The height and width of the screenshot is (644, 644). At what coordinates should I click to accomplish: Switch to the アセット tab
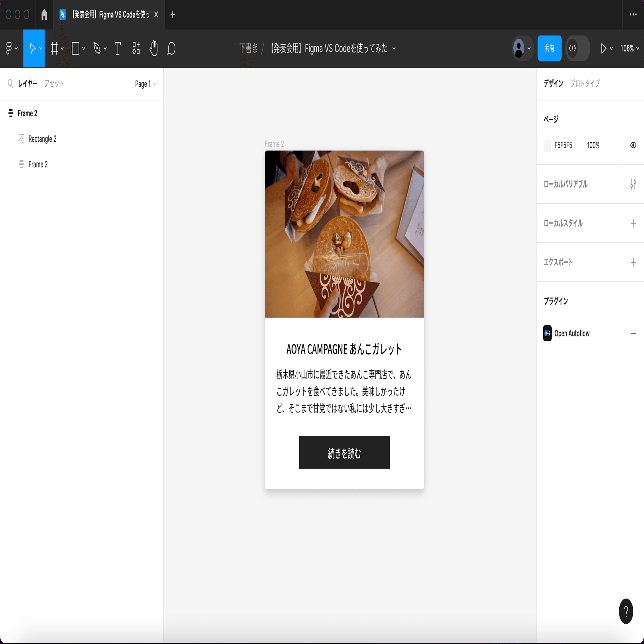click(x=54, y=83)
